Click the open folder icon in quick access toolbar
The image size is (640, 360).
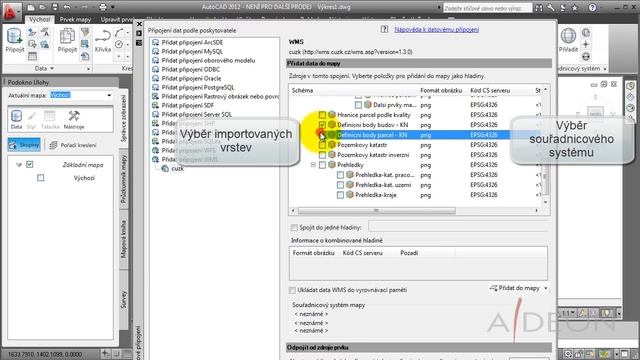(x=42, y=7)
